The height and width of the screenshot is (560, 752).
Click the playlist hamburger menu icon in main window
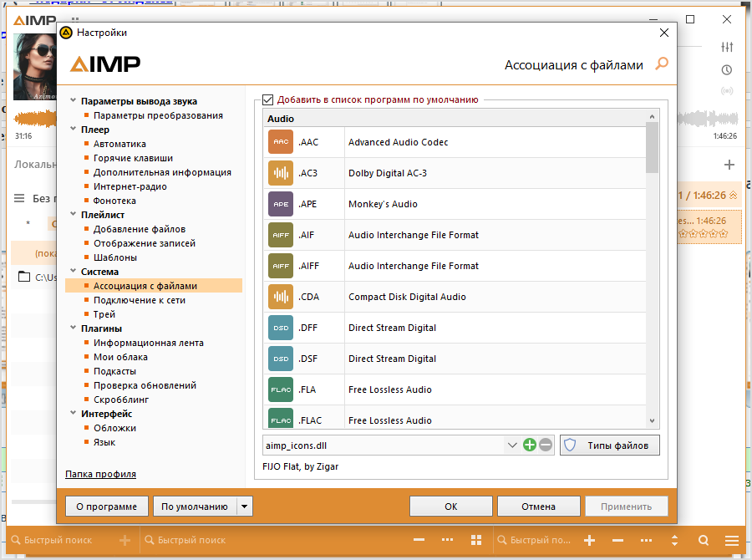tap(19, 198)
